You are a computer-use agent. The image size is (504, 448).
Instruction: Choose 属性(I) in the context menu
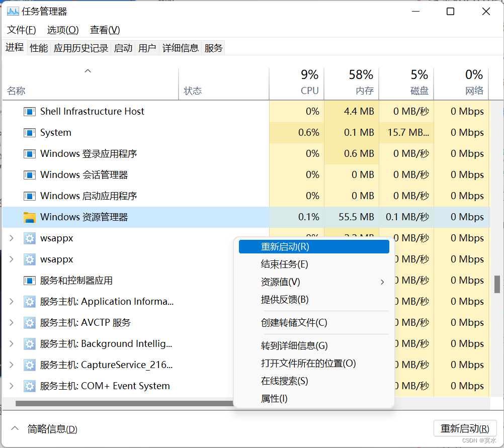(x=314, y=399)
